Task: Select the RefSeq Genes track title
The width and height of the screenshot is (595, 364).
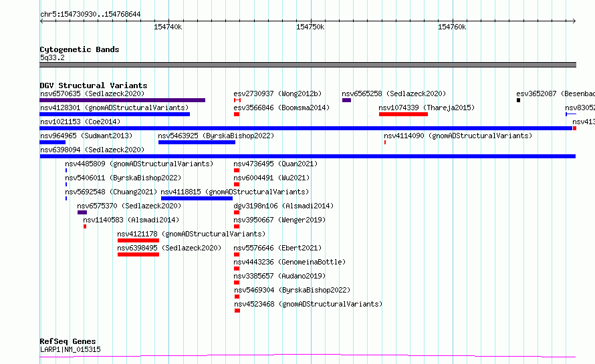Action: point(68,341)
